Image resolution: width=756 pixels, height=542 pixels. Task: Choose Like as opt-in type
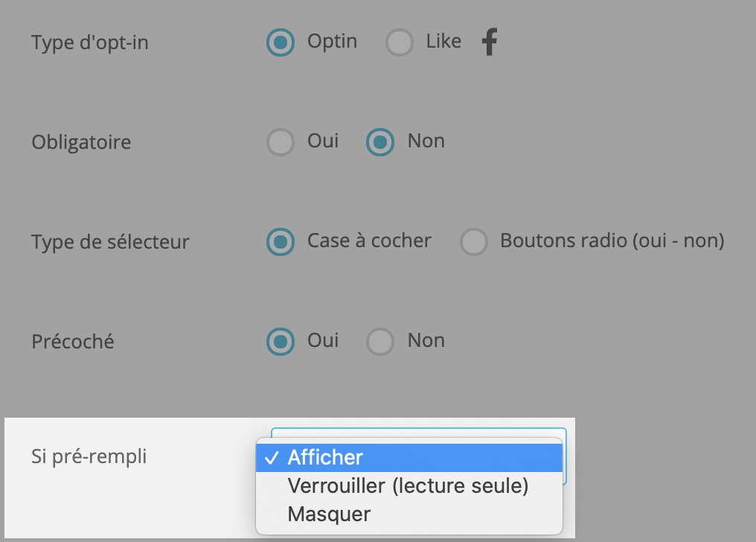[400, 42]
